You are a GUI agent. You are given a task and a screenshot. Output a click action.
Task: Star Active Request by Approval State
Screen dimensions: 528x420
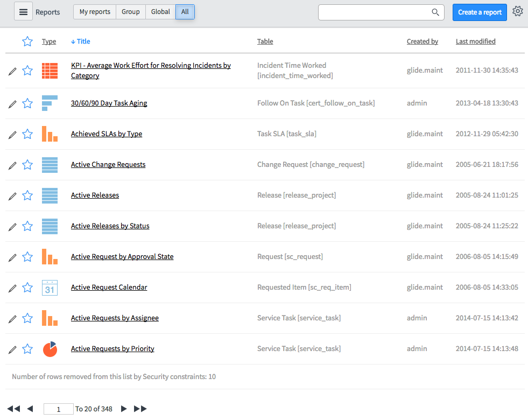click(27, 257)
